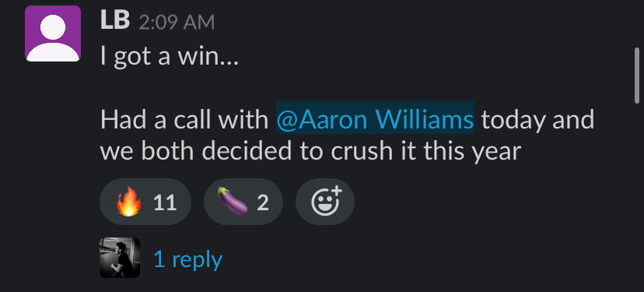Click the white silhouette in LB's avatar
The height and width of the screenshot is (292, 644).
coord(53,40)
